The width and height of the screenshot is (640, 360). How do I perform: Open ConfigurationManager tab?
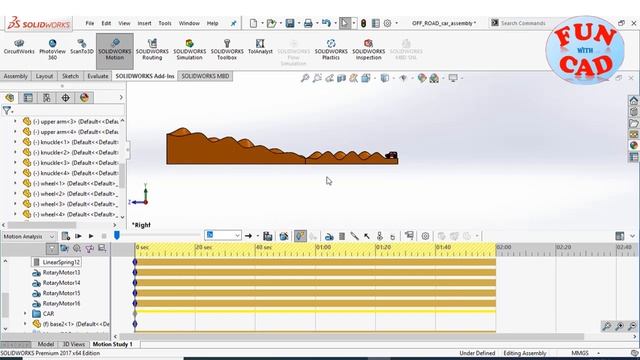click(47, 98)
